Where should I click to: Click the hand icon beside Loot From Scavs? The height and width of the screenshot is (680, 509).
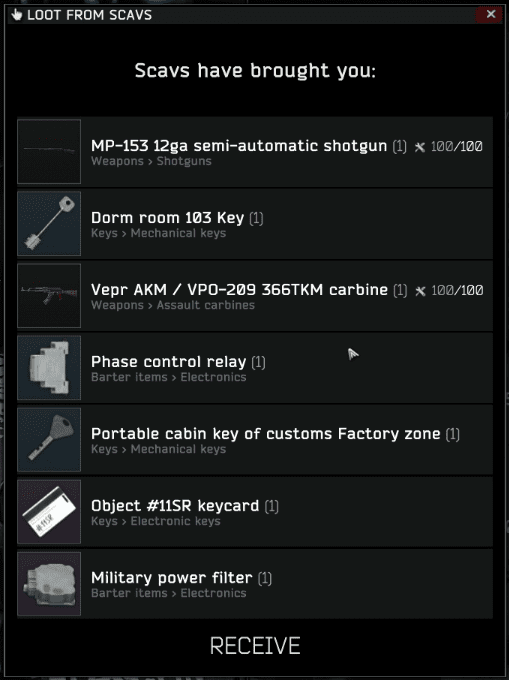[16, 15]
